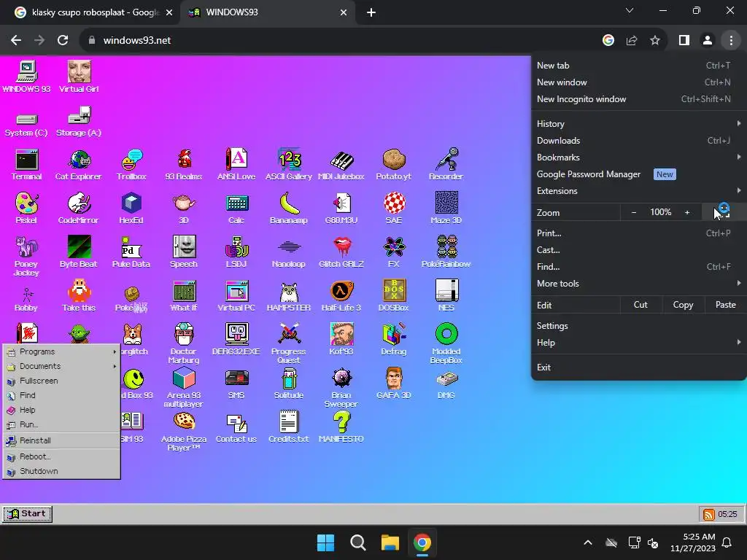The image size is (747, 560).
Task: Open the Trollbox chat icon
Action: [x=131, y=164]
